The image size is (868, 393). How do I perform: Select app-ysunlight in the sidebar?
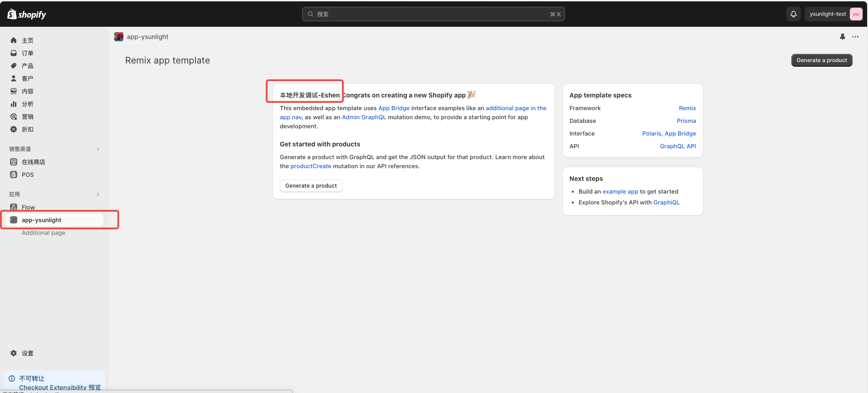[41, 220]
